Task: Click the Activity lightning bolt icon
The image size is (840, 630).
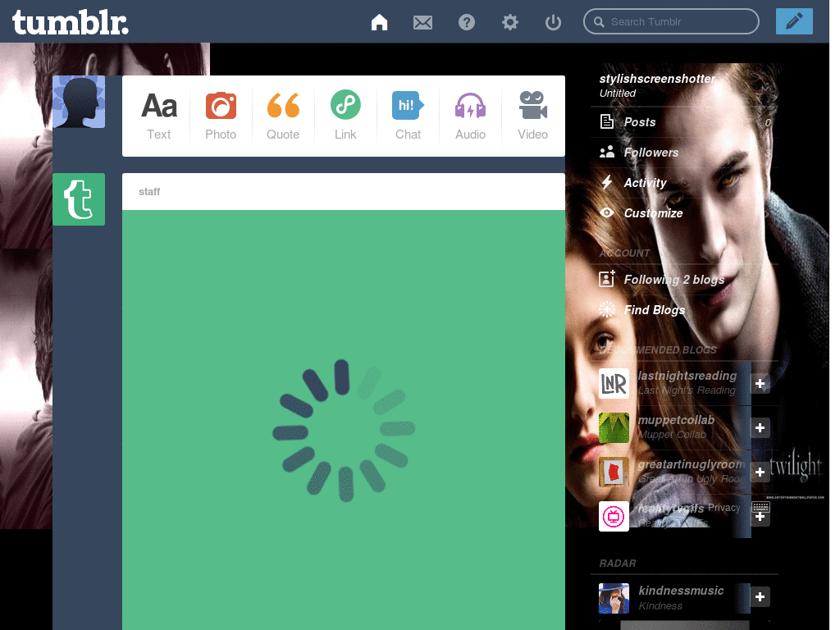Action: click(606, 183)
